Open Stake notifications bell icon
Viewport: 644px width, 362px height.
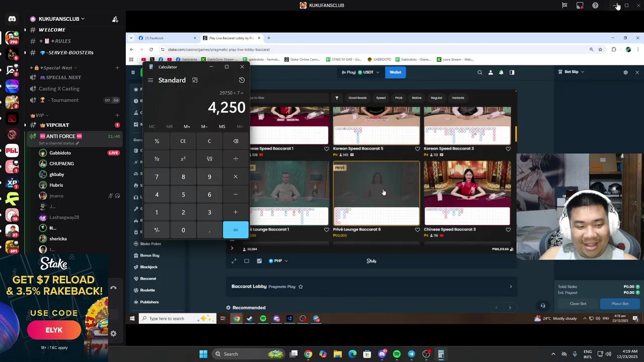point(501,72)
